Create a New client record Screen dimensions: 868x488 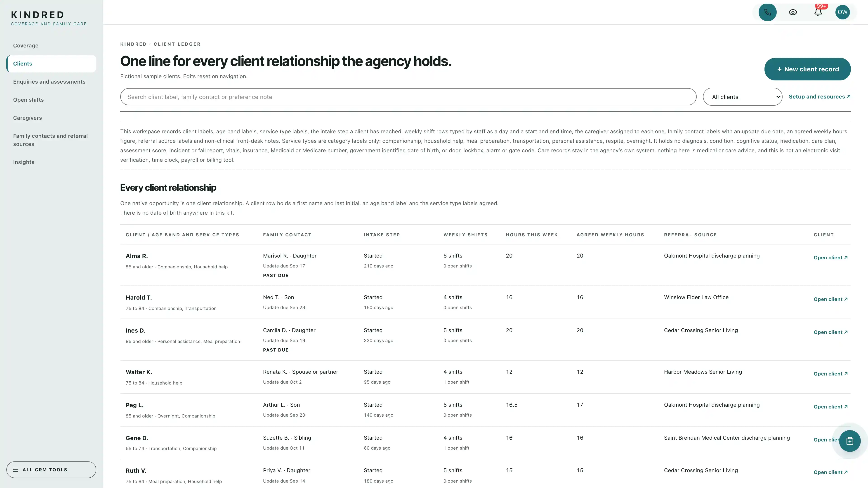coord(807,69)
